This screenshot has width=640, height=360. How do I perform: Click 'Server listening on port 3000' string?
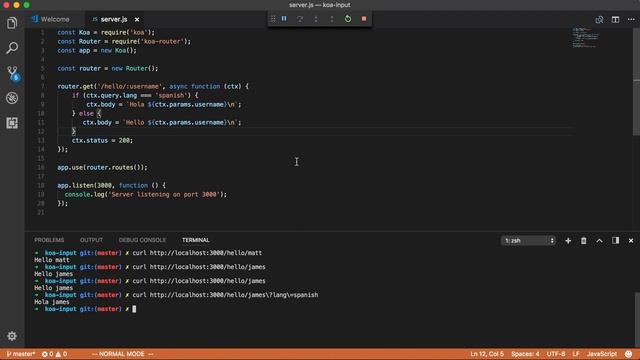(164, 194)
